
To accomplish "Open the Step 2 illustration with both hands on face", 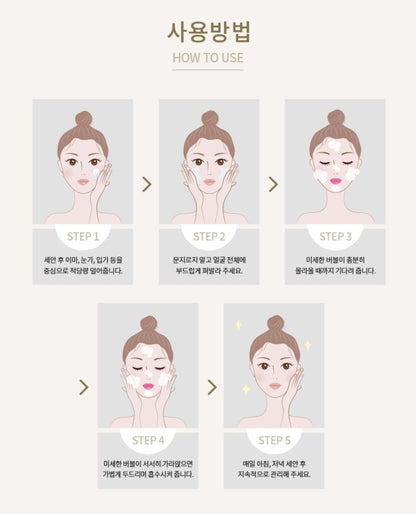I will [x=209, y=162].
